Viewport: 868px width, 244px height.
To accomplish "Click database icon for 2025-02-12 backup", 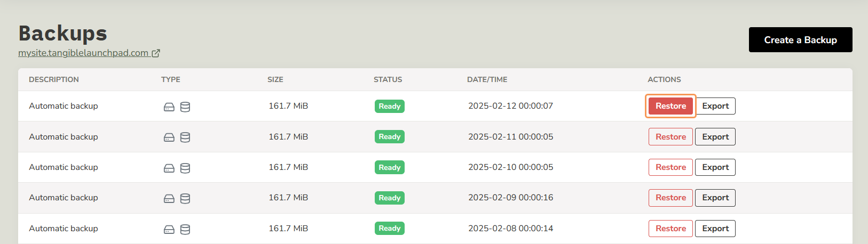I will (x=185, y=107).
